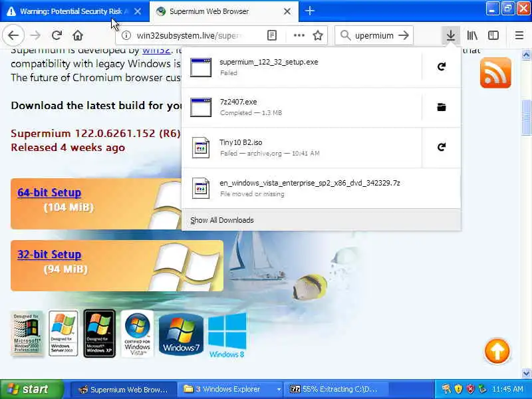
Task: Click the page scrollbar thumb
Action: [526, 118]
